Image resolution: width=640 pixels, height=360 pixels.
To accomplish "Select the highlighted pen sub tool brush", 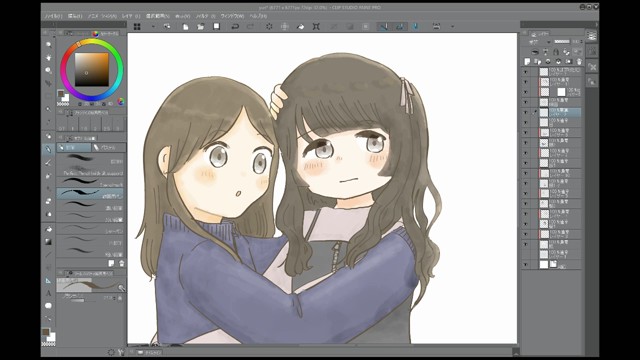I will pos(90,193).
